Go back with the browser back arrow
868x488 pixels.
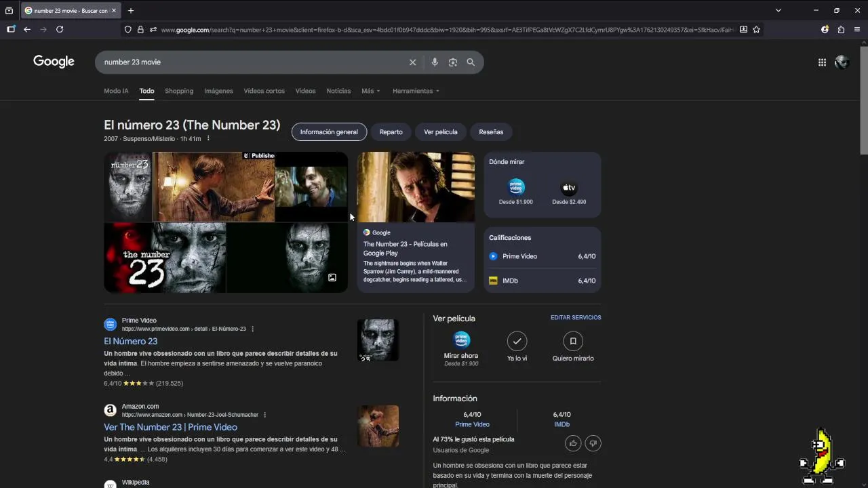[x=27, y=29]
